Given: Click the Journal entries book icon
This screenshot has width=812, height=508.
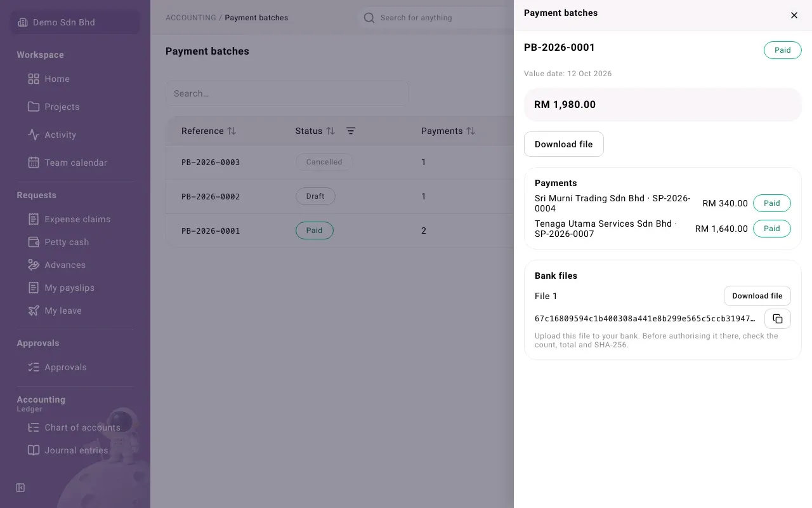Looking at the screenshot, I should coord(34,450).
